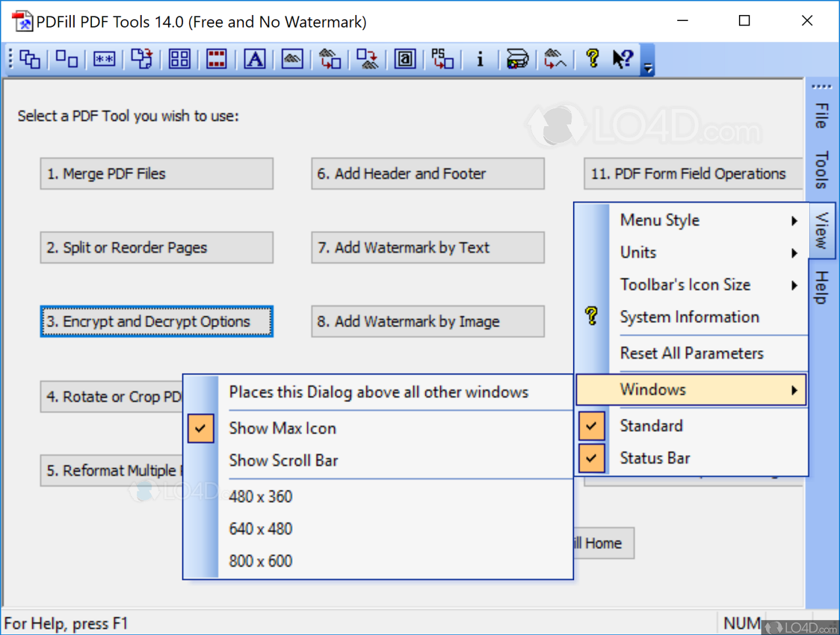
Task: Click the arrow with question mark context help icon
Action: (x=623, y=59)
